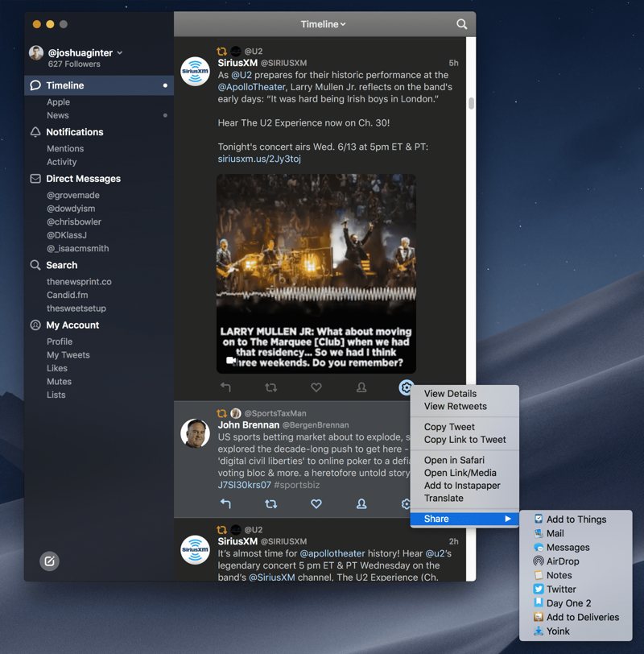Open the siriusxm.us/2Jy3toj link
644x654 pixels.
coord(259,159)
